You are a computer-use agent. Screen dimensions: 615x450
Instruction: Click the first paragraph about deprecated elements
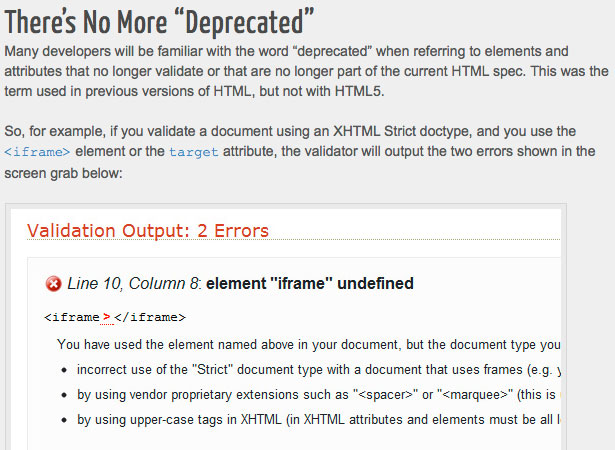(x=306, y=71)
